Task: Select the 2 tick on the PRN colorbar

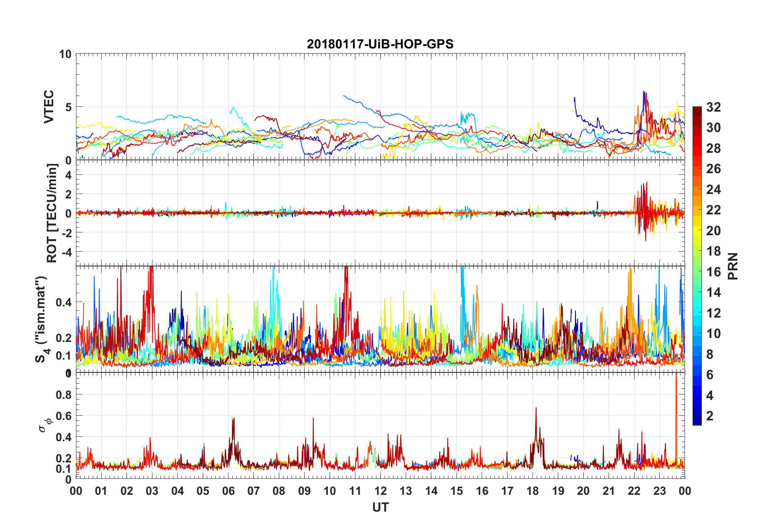Action: pyautogui.click(x=710, y=416)
